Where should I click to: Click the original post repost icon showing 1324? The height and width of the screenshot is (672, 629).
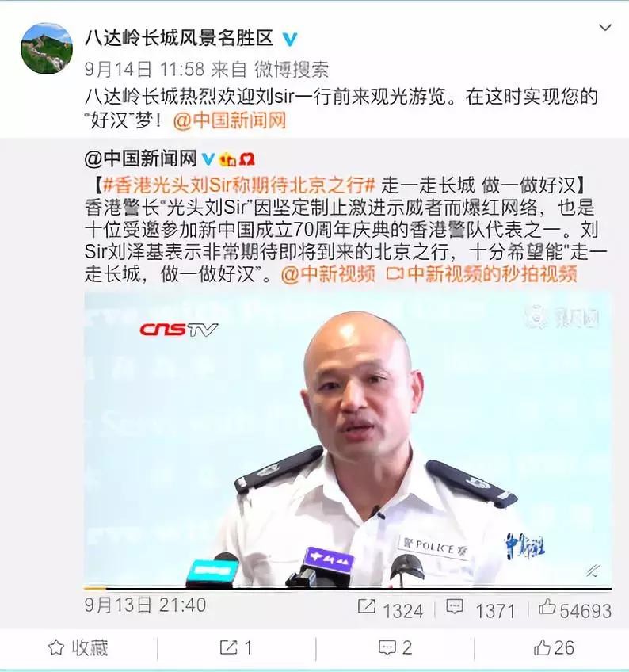tap(390, 609)
